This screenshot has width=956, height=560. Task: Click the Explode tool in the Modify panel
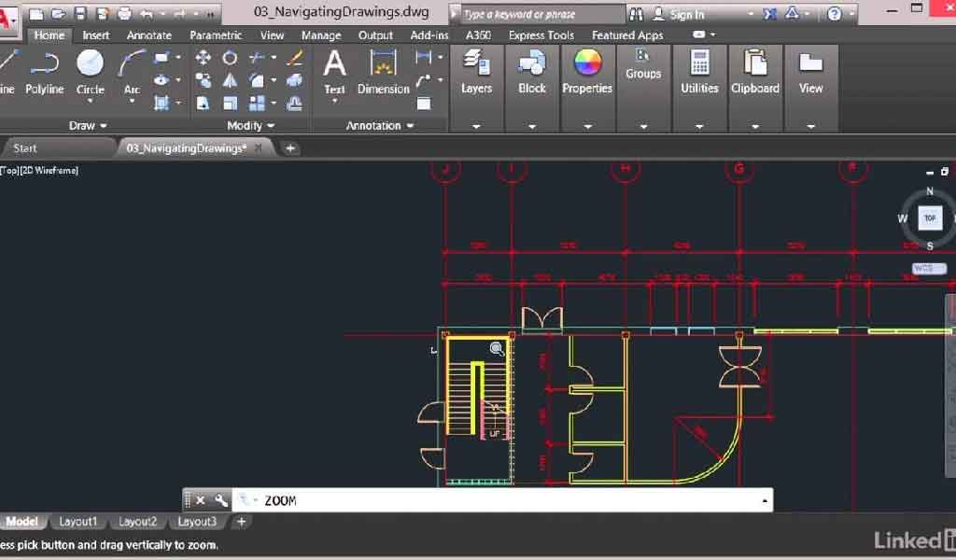295,80
